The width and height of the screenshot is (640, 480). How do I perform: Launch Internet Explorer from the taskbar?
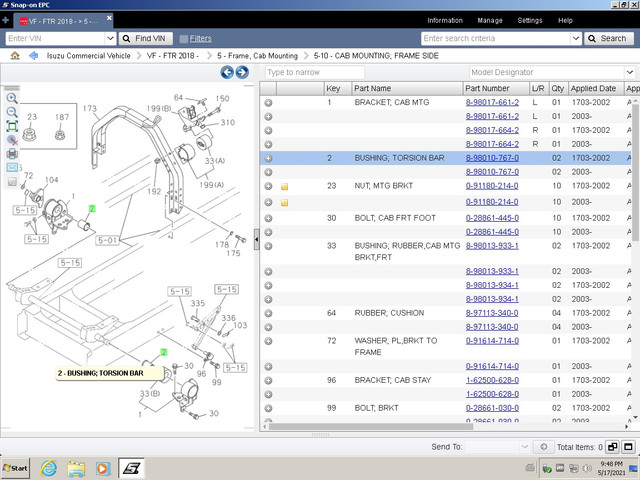pos(49,468)
